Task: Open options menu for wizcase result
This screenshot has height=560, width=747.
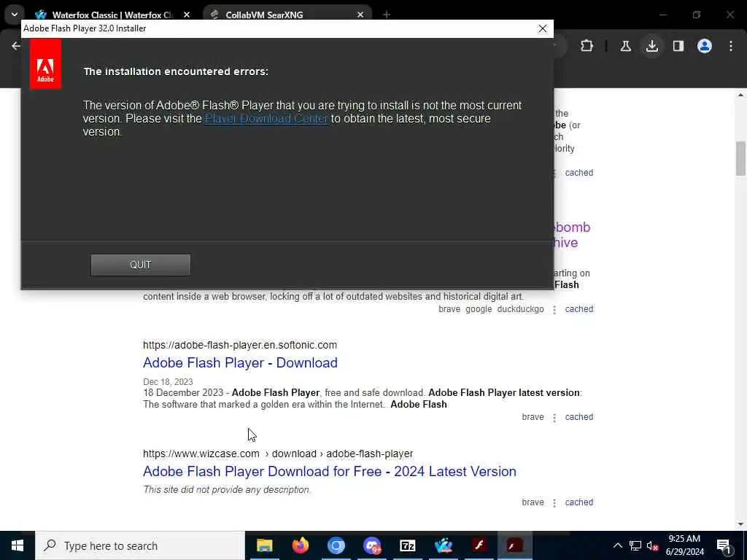Action: click(554, 503)
